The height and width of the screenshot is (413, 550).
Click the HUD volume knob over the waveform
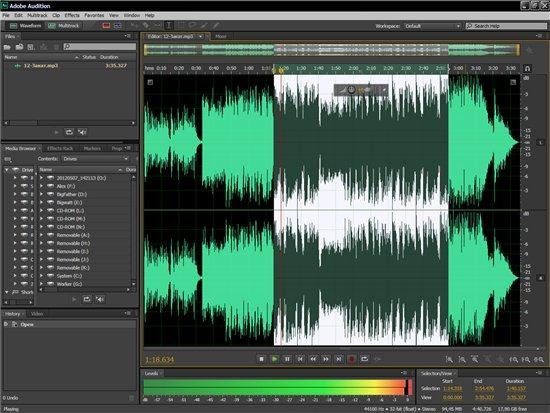tap(351, 90)
